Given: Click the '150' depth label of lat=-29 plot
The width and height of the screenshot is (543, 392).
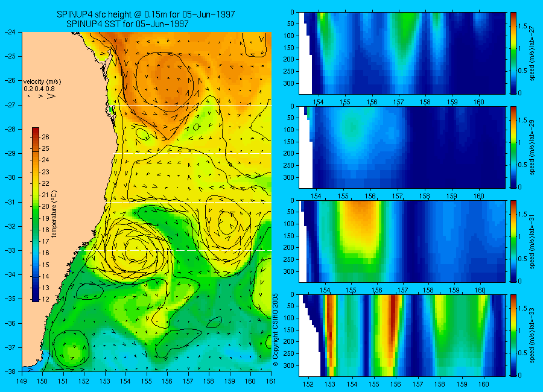Looking at the screenshot, I should [289, 142].
